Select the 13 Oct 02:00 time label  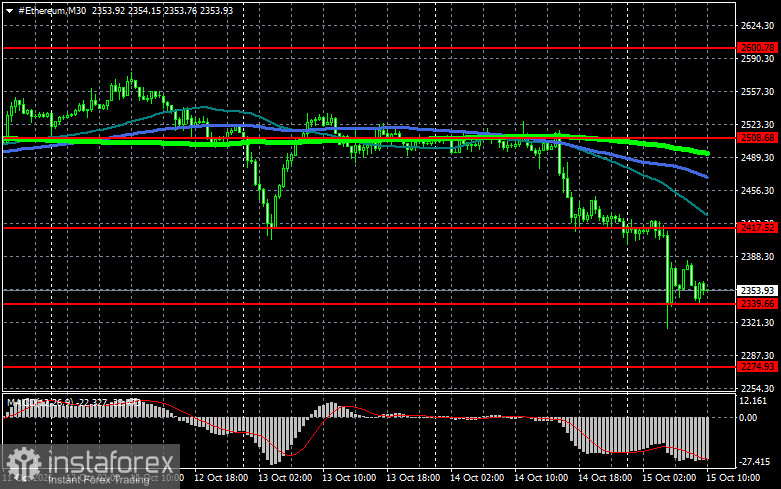pos(285,478)
